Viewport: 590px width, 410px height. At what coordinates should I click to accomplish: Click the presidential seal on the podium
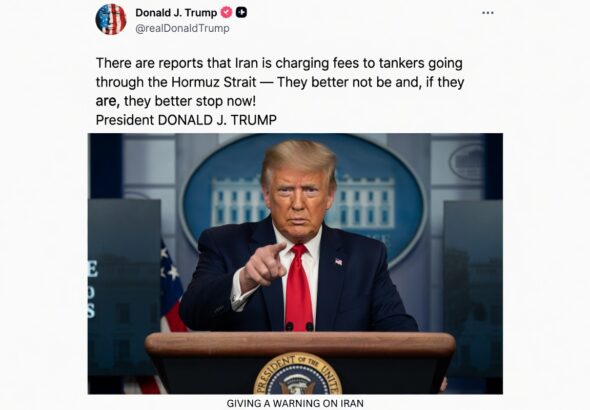pyautogui.click(x=298, y=374)
